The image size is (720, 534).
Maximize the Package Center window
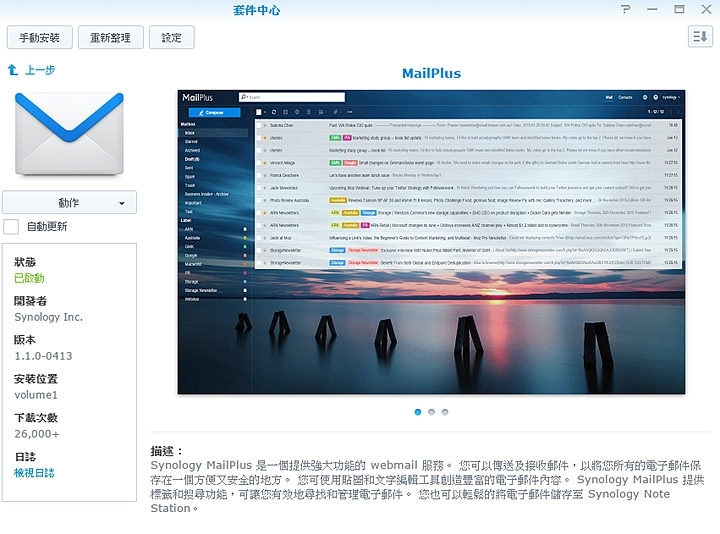coord(679,9)
